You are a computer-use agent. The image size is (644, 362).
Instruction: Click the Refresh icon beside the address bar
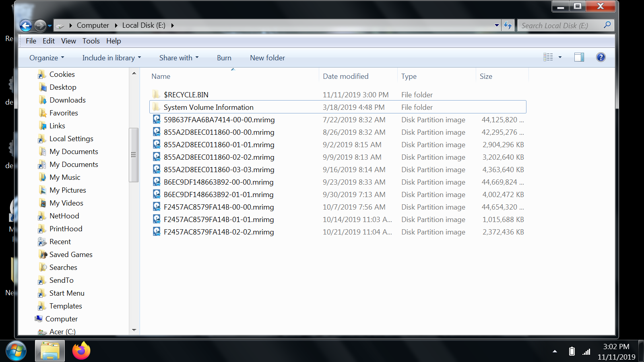pyautogui.click(x=508, y=25)
